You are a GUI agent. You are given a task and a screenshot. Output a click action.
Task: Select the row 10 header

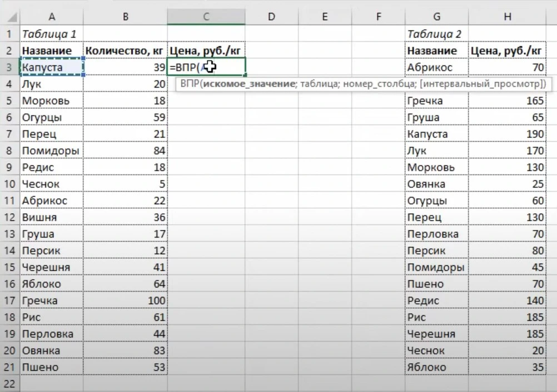tap(9, 184)
